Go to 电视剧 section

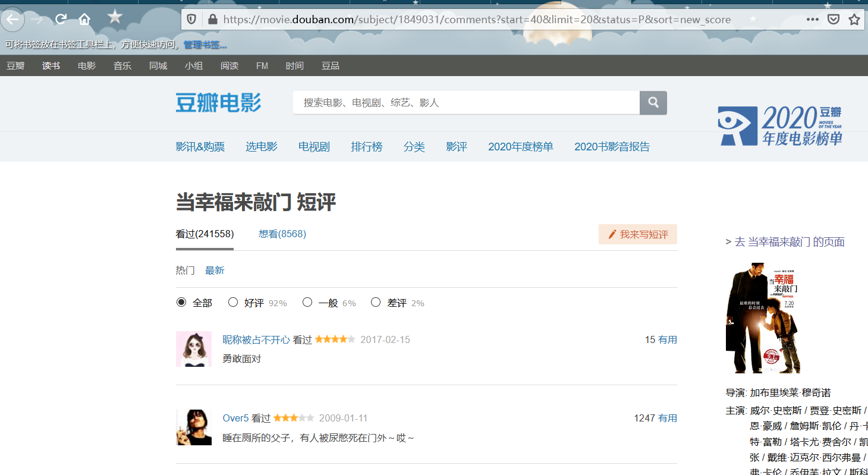315,147
